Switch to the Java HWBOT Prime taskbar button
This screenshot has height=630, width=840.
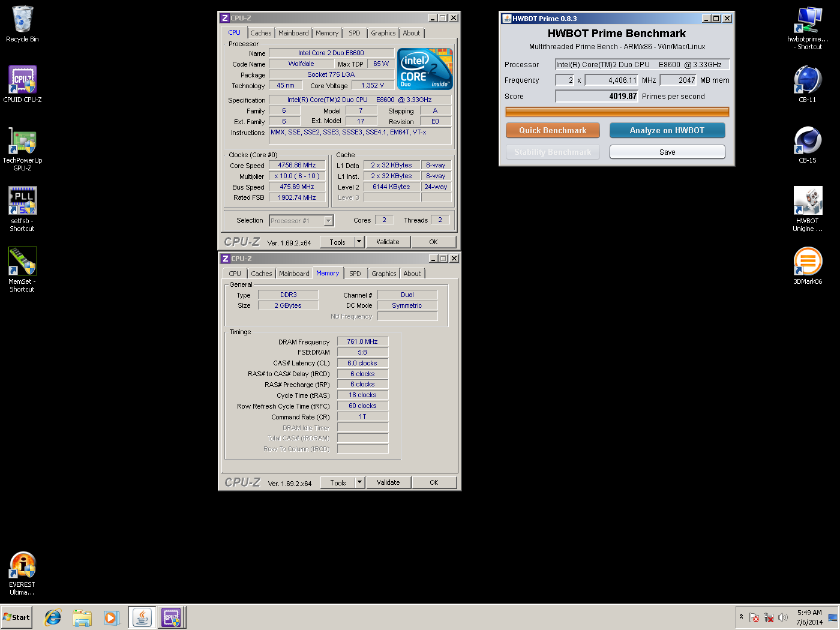pos(142,617)
